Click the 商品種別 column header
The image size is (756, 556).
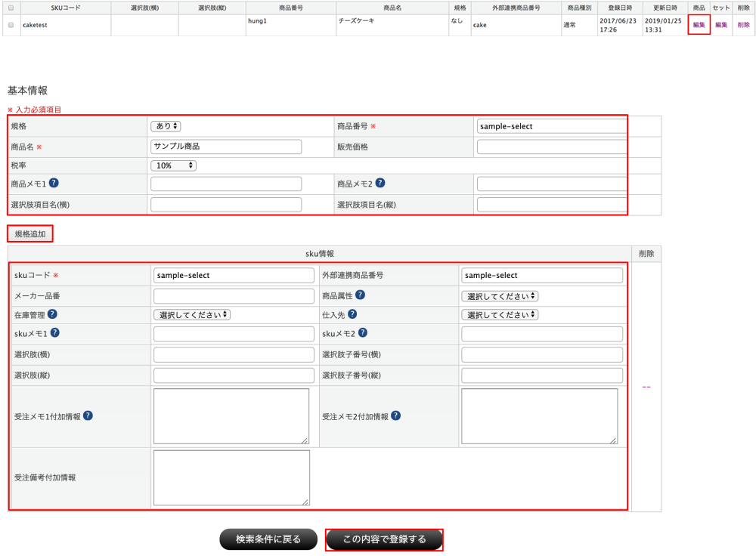580,8
